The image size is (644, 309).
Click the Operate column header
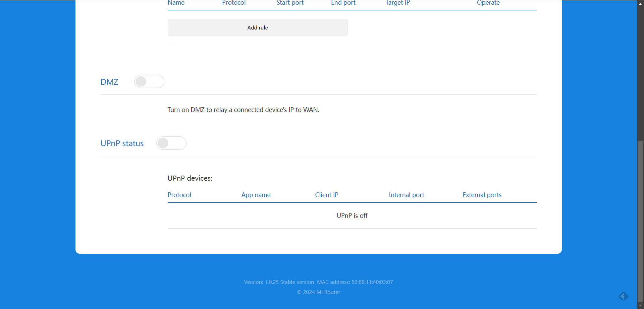(x=488, y=3)
